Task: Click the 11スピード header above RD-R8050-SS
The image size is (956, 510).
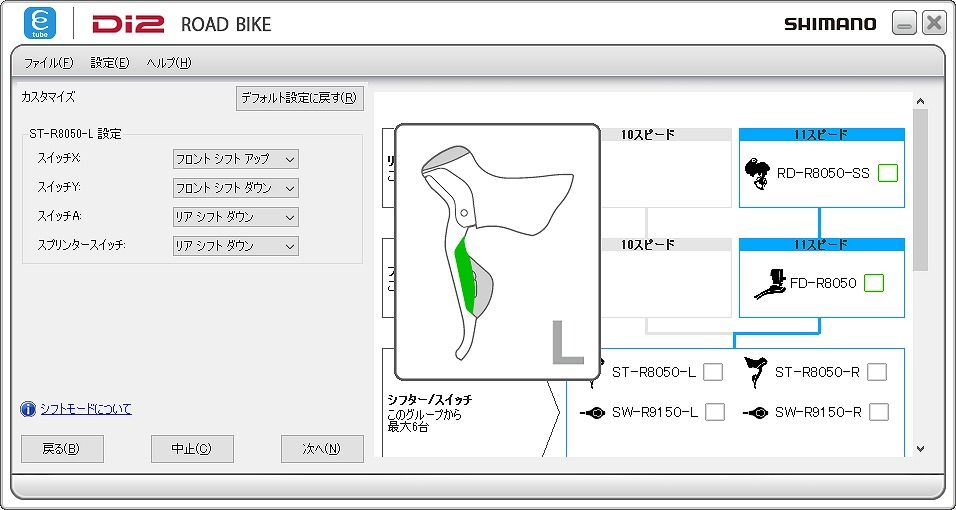Action: coord(822,135)
